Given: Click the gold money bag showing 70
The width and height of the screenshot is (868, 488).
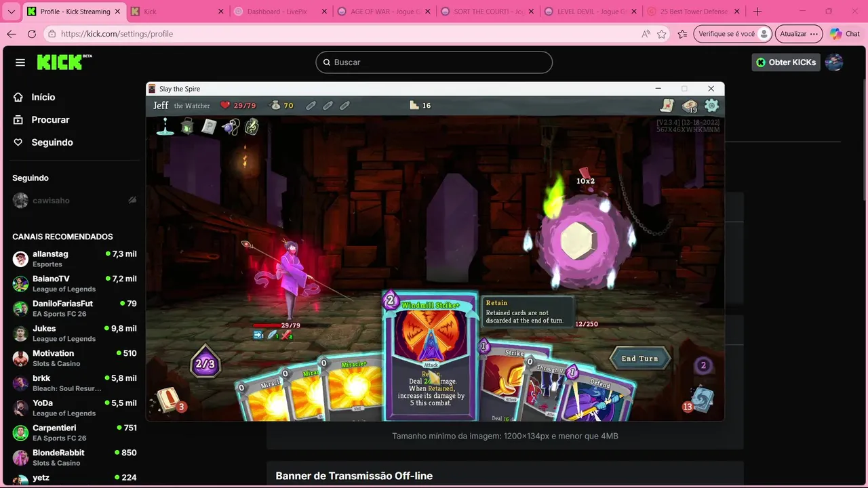Looking at the screenshot, I should [275, 105].
